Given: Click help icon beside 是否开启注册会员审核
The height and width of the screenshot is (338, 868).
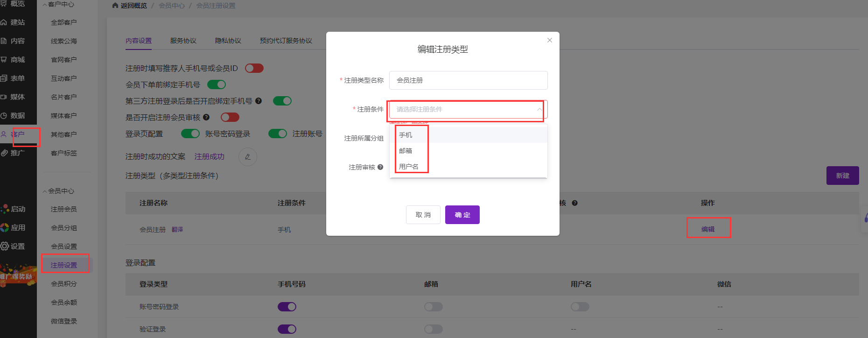Looking at the screenshot, I should click(206, 117).
